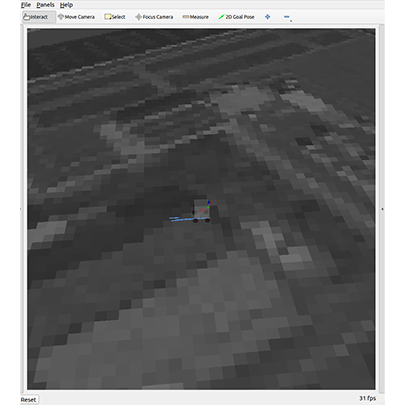Click the blue minus remove-tool icon

pos(286,17)
